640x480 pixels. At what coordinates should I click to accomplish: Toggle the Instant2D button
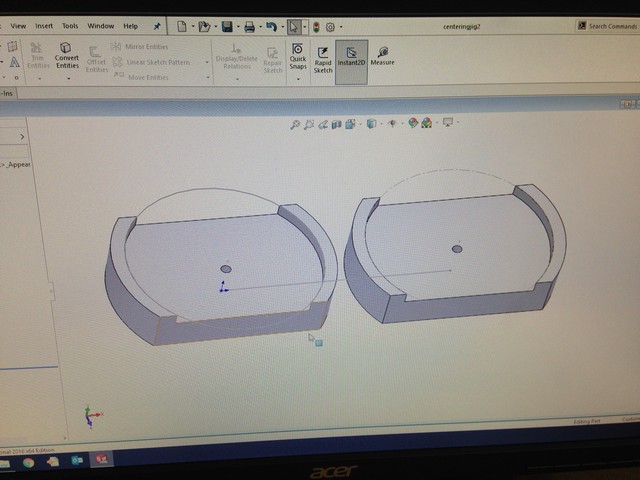click(351, 56)
